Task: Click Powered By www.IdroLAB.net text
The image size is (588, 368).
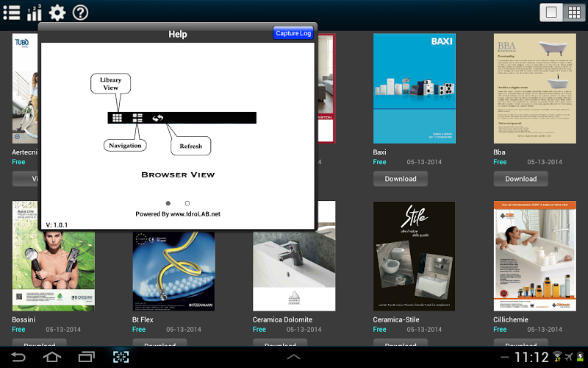Action: pos(178,214)
